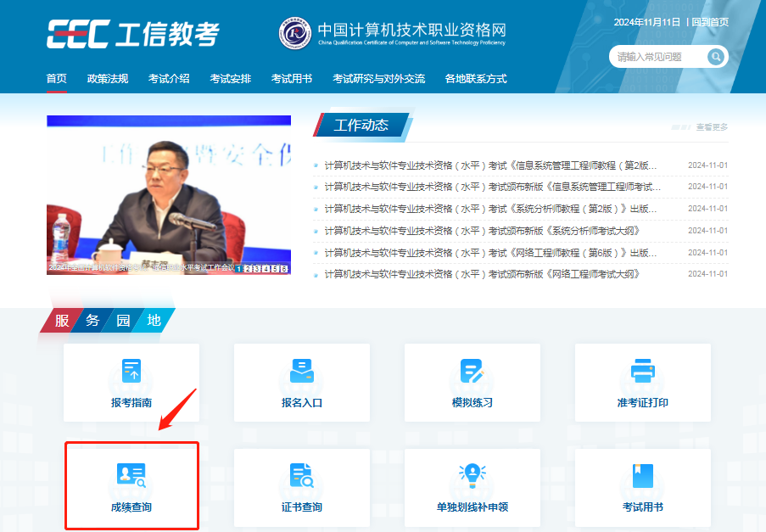Screen dimensions: 766x532
Task: Select the 模拟练习 practice icon
Action: [x=472, y=371]
